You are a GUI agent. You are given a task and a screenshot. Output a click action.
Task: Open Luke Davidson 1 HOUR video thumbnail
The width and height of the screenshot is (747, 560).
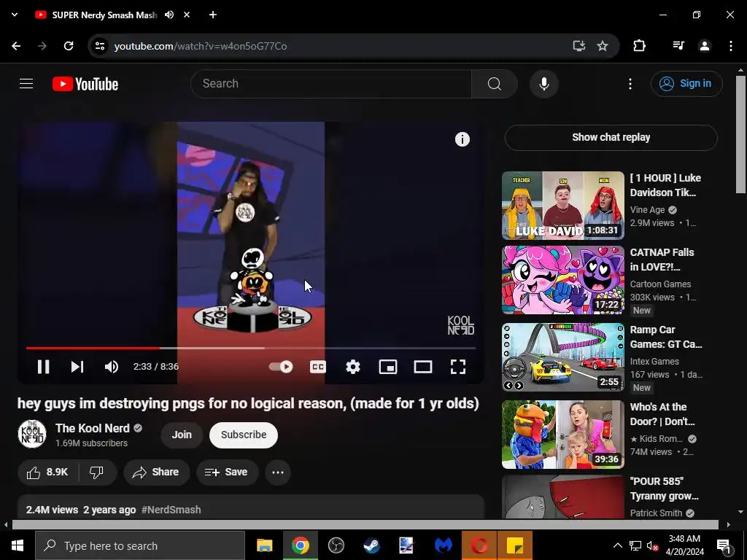562,205
